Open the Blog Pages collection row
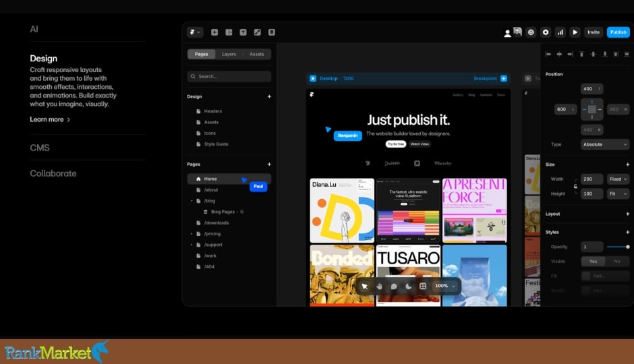 coord(224,212)
